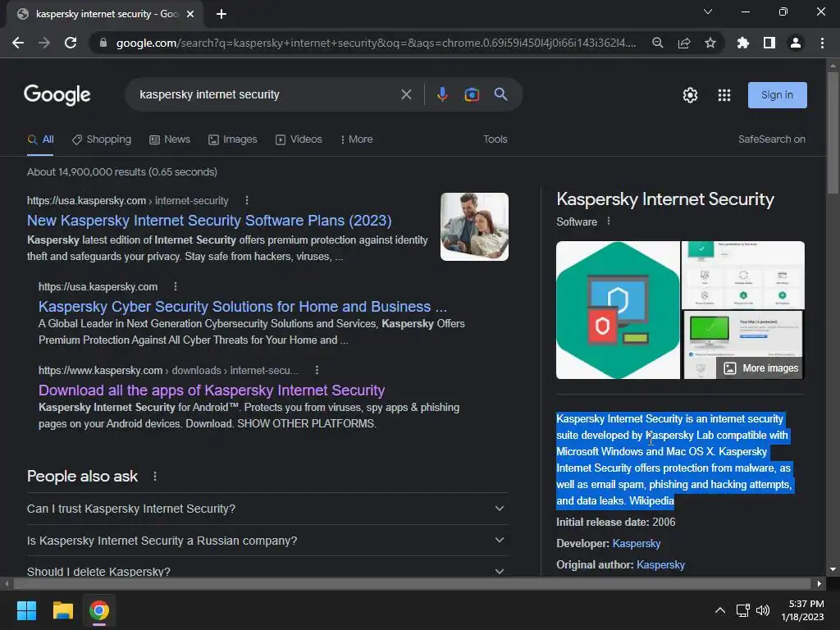Open the tab search dropdown arrow
840x630 pixels.
point(708,11)
